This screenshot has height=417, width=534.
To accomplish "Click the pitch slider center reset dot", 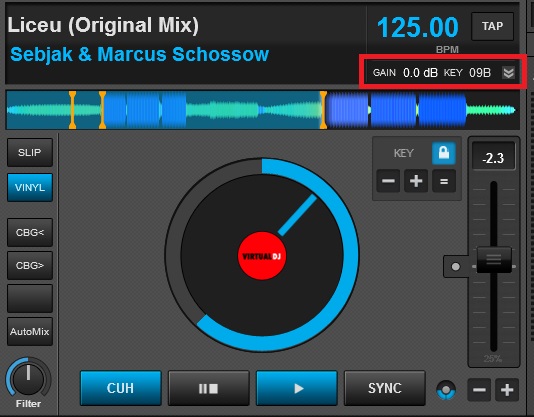I will [456, 266].
